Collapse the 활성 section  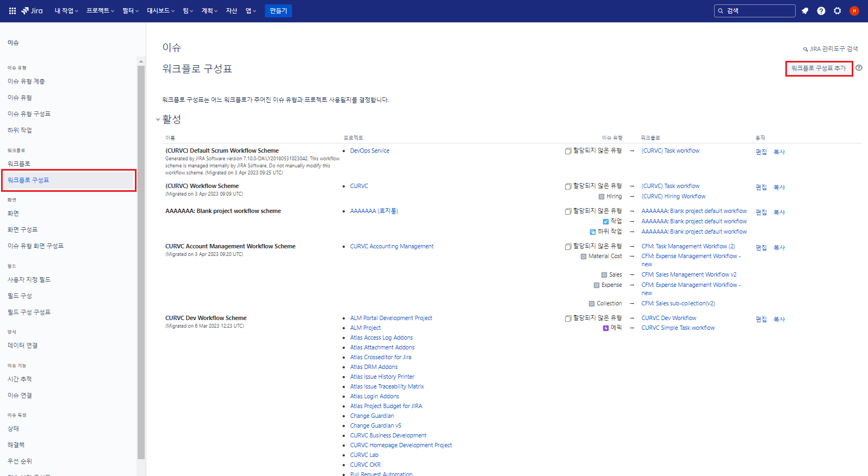coord(158,120)
